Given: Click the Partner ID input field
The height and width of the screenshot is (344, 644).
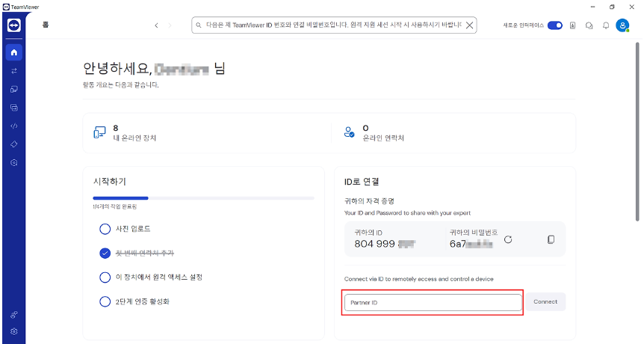Looking at the screenshot, I should (433, 302).
